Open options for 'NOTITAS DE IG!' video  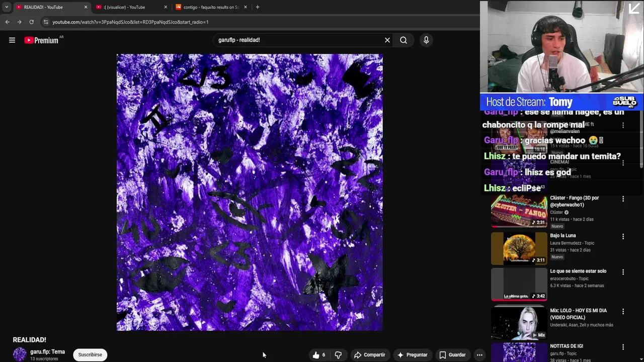pos(623,347)
